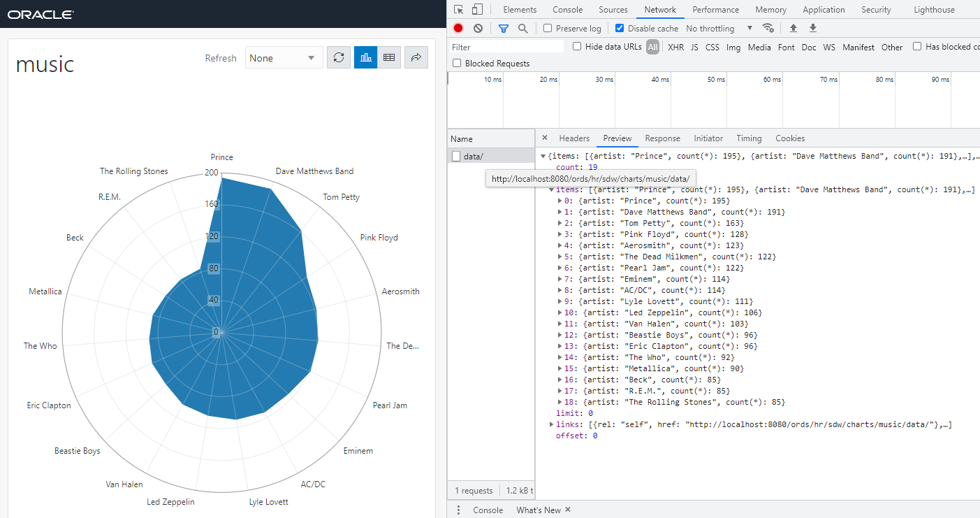This screenshot has width=980, height=518.
Task: Click the share arrow icon
Action: (416, 58)
